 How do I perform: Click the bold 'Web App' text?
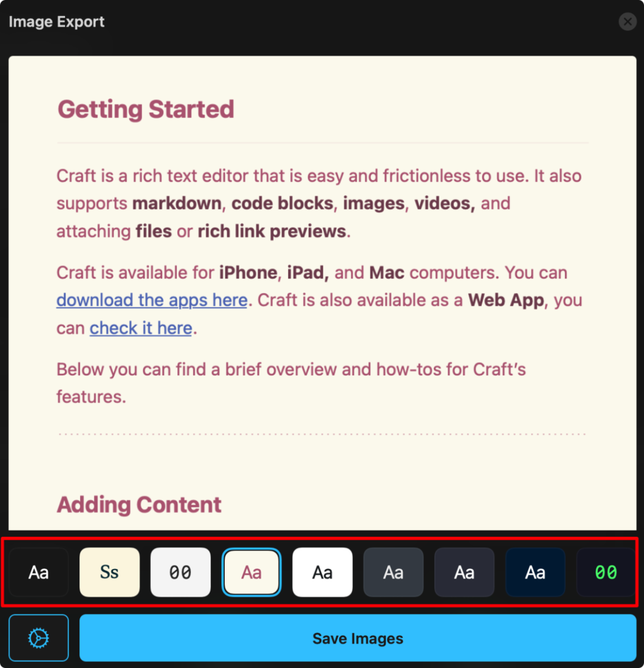pos(506,300)
